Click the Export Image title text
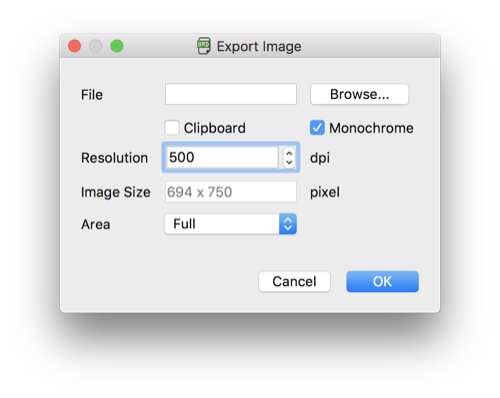Screen dimensions: 500x398 [x=259, y=46]
